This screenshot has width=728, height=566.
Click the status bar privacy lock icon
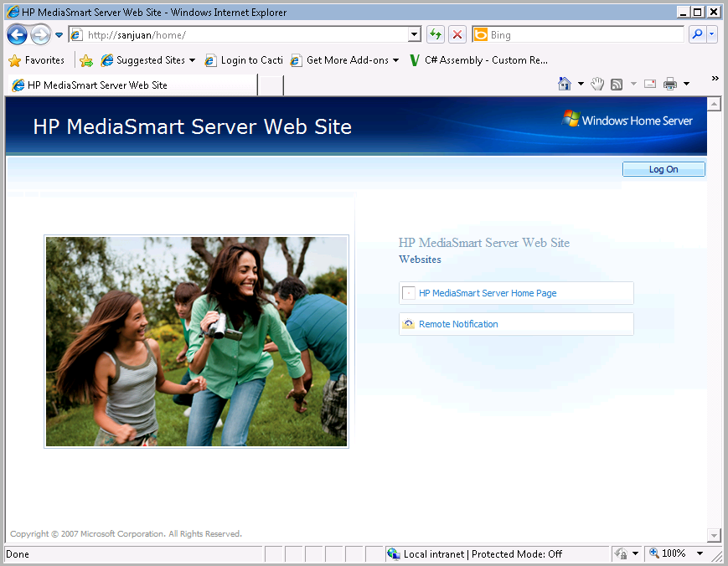[620, 553]
